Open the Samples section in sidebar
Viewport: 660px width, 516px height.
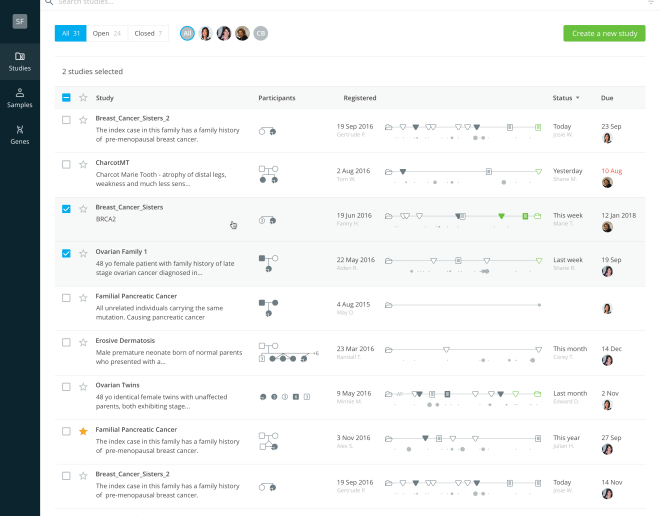coord(20,98)
